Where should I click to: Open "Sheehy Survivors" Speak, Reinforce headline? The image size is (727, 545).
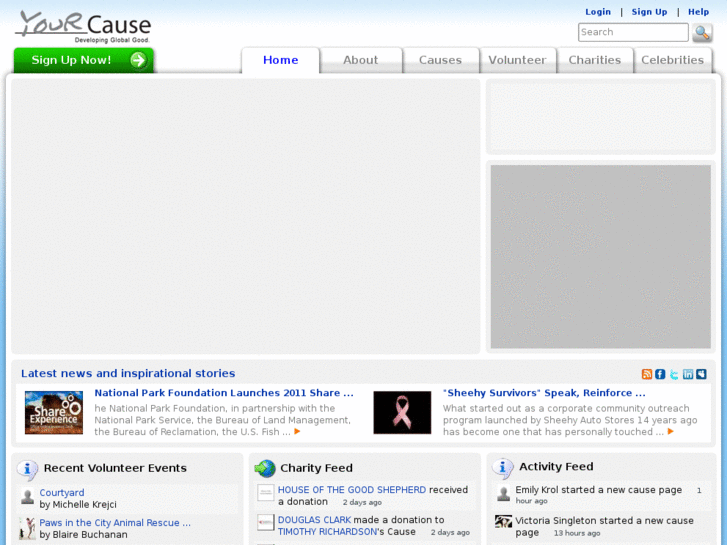544,393
